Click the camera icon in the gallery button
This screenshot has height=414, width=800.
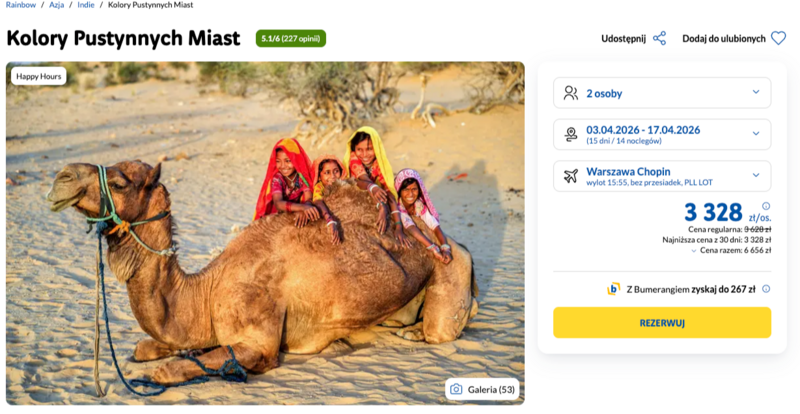click(x=456, y=389)
